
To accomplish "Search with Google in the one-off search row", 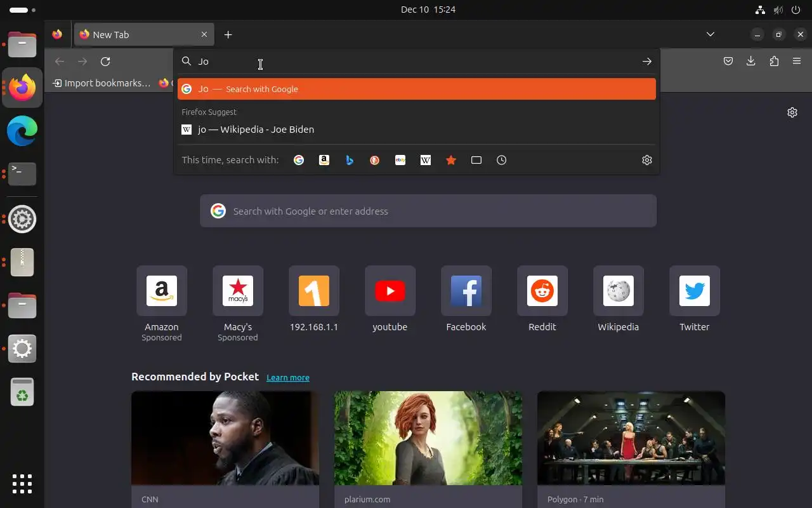I will point(299,160).
